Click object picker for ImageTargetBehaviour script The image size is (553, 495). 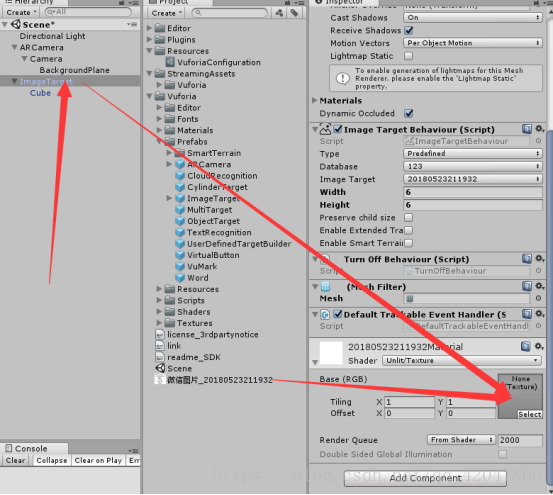coord(539,141)
